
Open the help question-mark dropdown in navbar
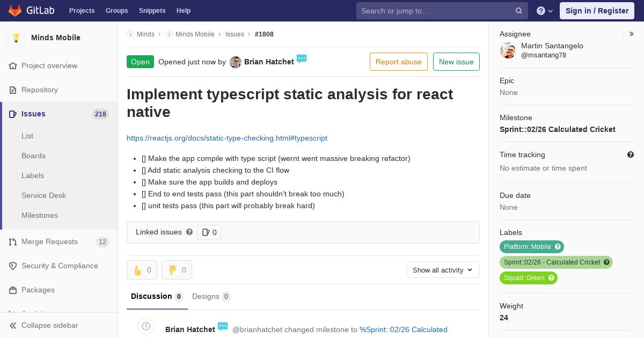point(545,11)
